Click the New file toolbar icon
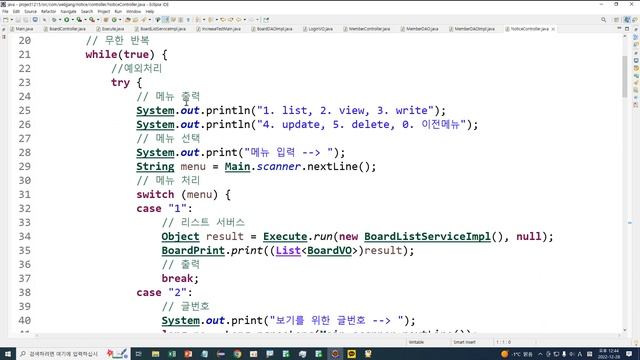The height and width of the screenshot is (360, 640). tap(6, 20)
